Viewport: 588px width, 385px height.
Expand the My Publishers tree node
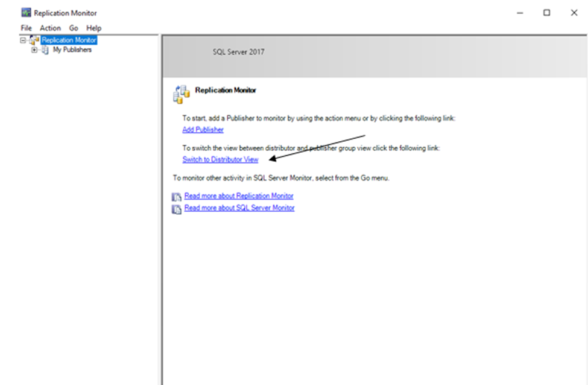(34, 50)
